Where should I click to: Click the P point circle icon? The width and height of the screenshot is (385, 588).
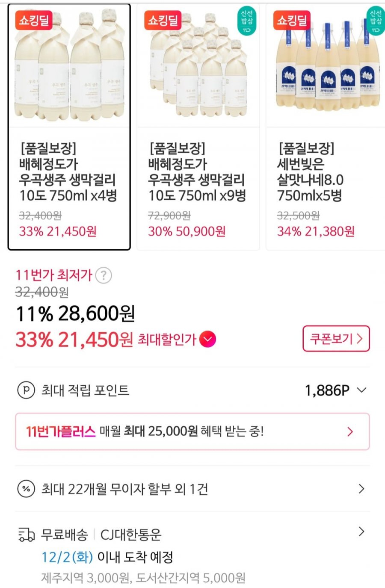pos(26,390)
